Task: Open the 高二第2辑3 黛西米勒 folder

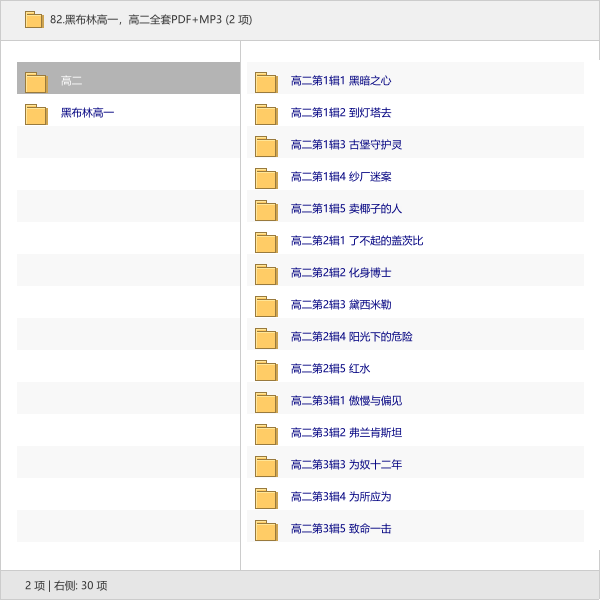Action: click(x=340, y=305)
